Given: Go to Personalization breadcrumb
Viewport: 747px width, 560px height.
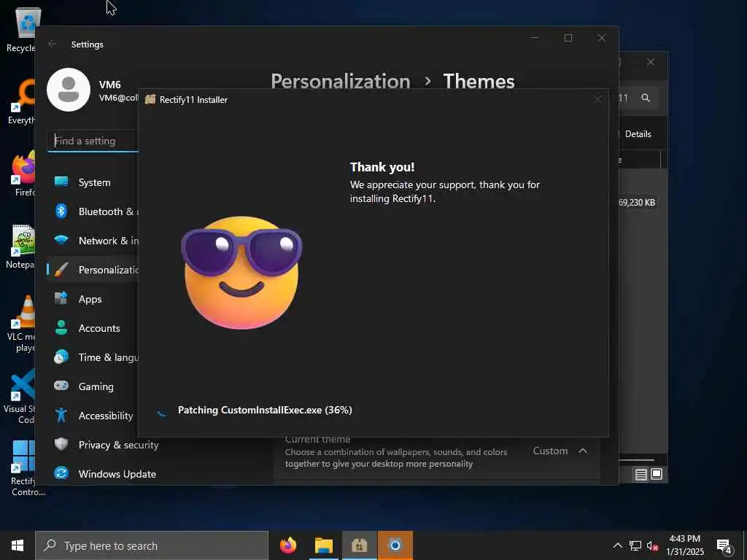Looking at the screenshot, I should tap(341, 82).
